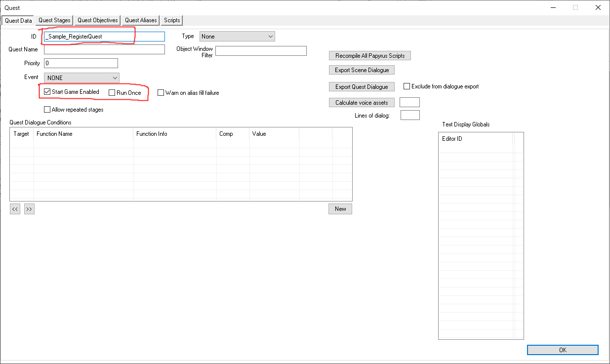Screen dimensions: 610x364
Task: Click the Function Name column header
Action: click(x=83, y=134)
